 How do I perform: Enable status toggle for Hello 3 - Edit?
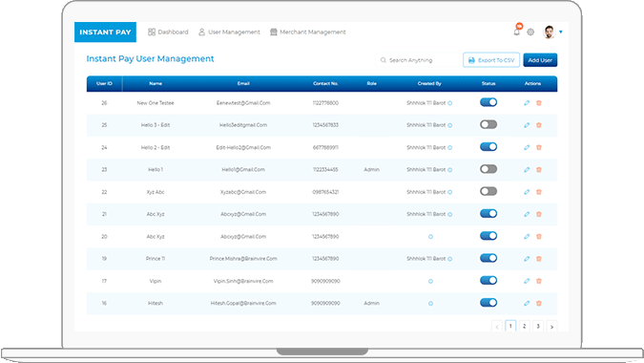coord(488,124)
